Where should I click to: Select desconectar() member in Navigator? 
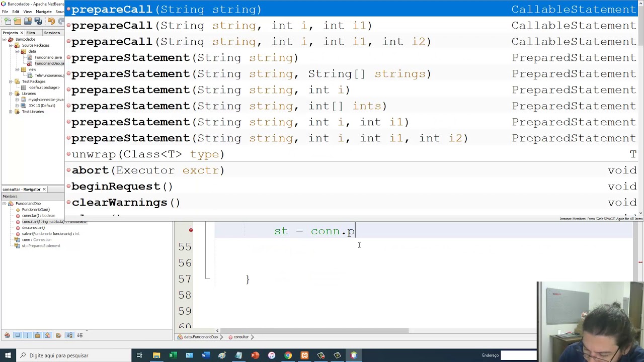click(x=33, y=228)
